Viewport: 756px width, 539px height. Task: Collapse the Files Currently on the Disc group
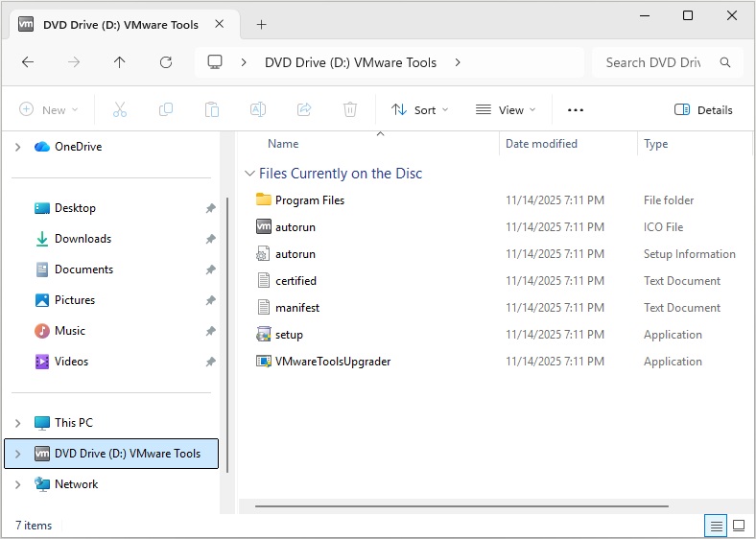(x=249, y=173)
